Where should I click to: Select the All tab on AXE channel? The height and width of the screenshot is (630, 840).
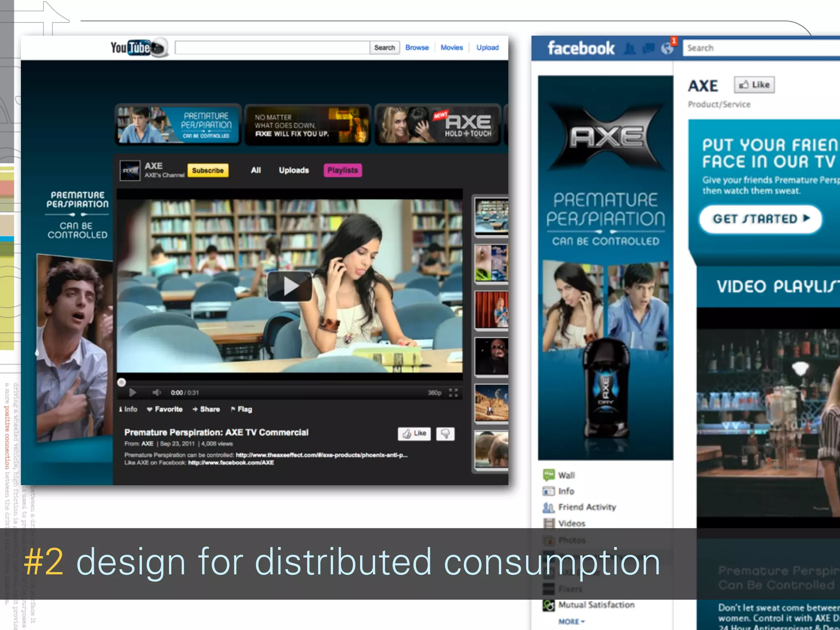point(256,170)
